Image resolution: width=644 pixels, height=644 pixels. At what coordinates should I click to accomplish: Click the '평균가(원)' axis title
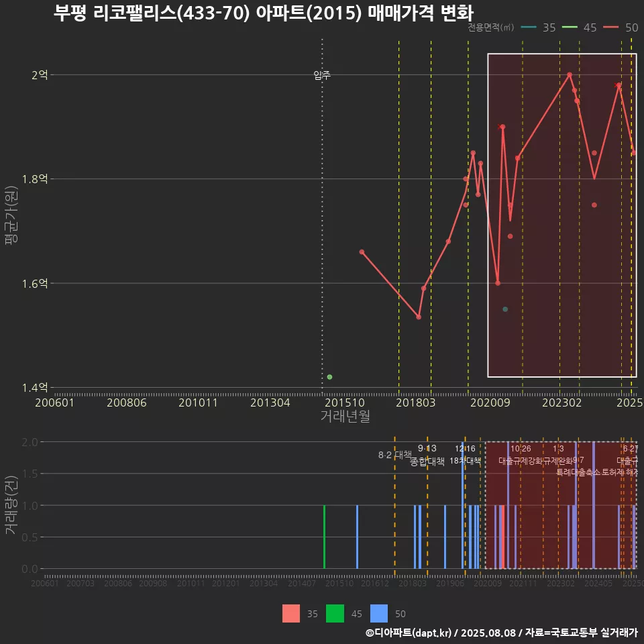pos(11,215)
